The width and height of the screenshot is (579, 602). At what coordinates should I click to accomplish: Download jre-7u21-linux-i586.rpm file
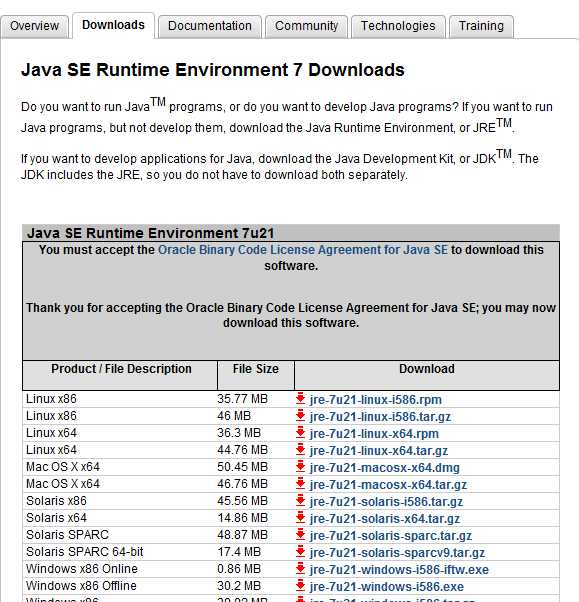(376, 400)
